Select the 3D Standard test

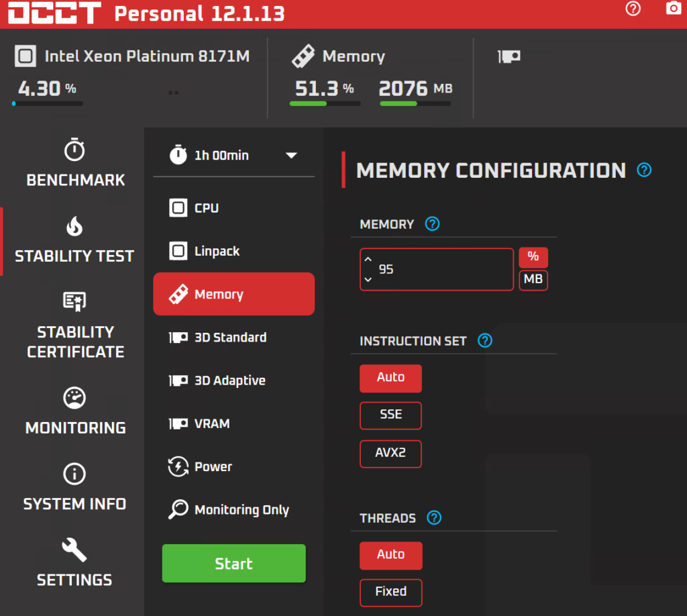234,338
